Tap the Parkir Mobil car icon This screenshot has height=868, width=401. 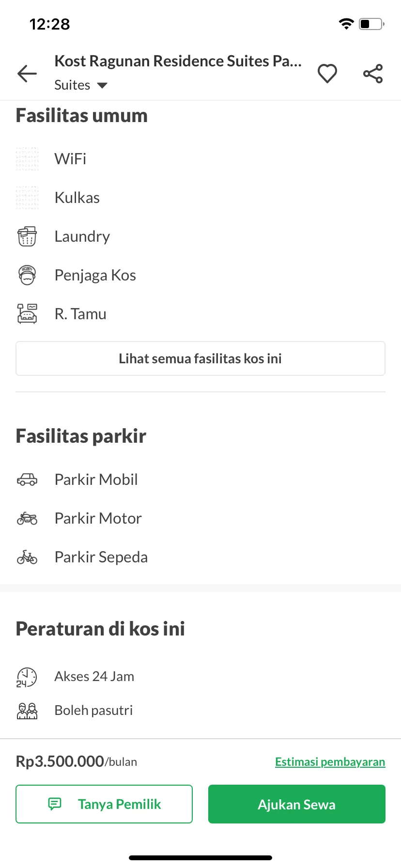[27, 480]
